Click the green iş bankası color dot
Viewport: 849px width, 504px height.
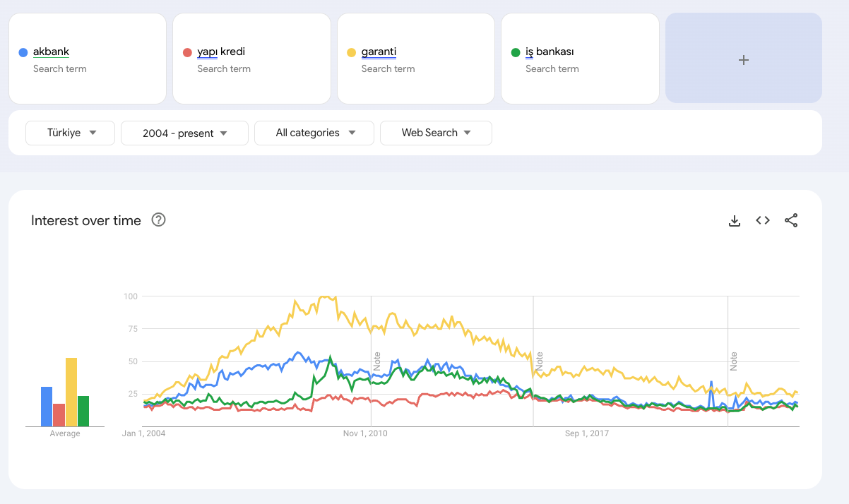tap(516, 52)
